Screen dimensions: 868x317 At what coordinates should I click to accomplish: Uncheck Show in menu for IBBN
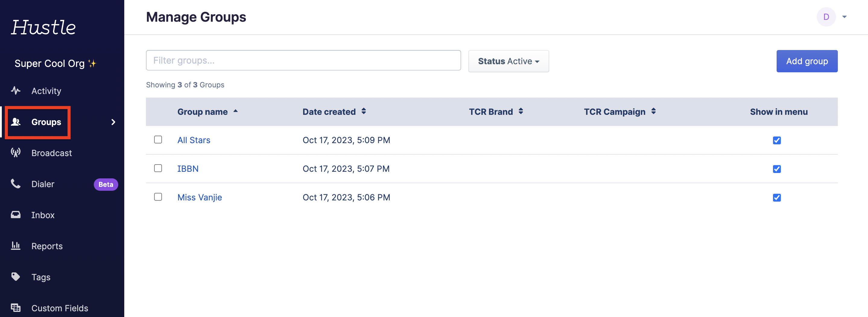pyautogui.click(x=777, y=169)
